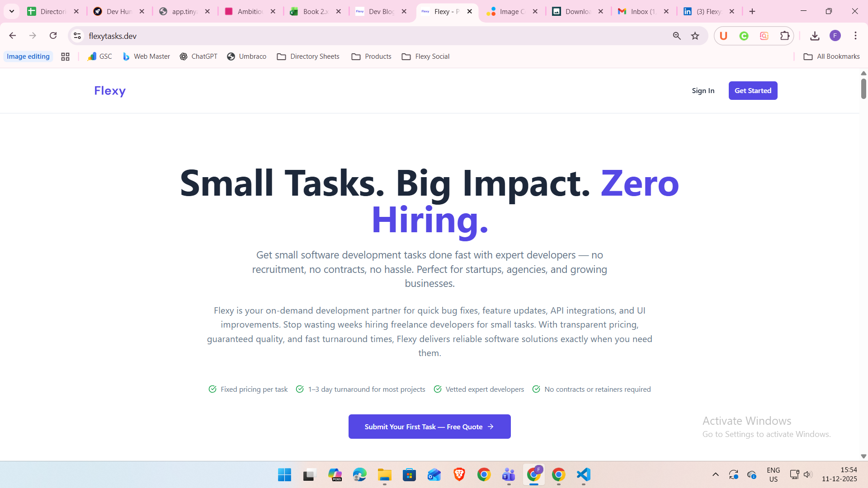Open the red U extension icon

click(x=723, y=36)
